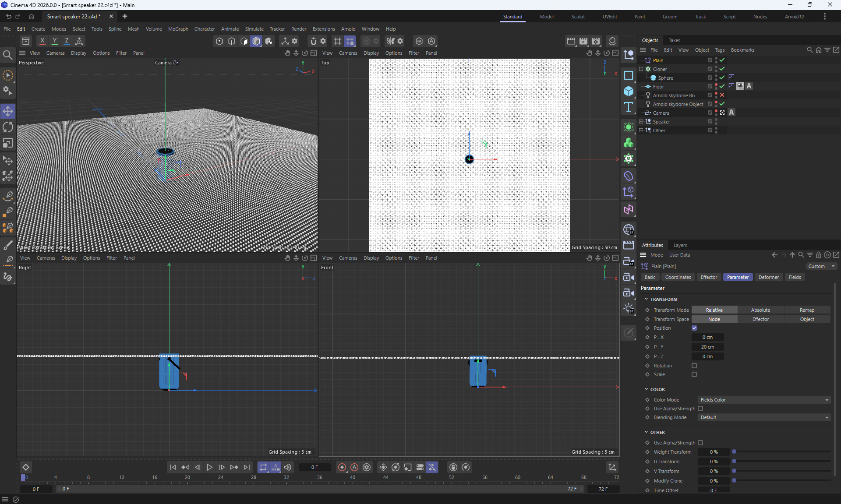The height and width of the screenshot is (504, 841).
Task: Collapse the TRANSFORM section
Action: click(647, 299)
